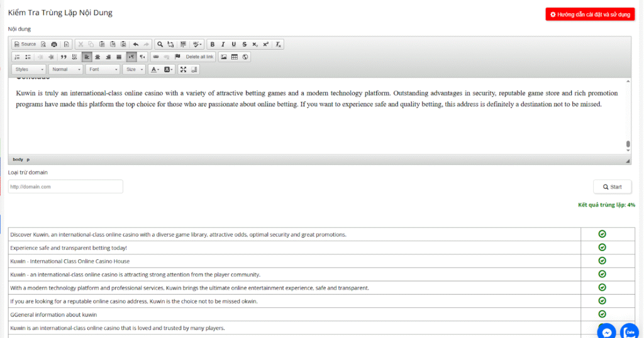
Task: Open the spell checker dropdown
Action: [x=197, y=44]
